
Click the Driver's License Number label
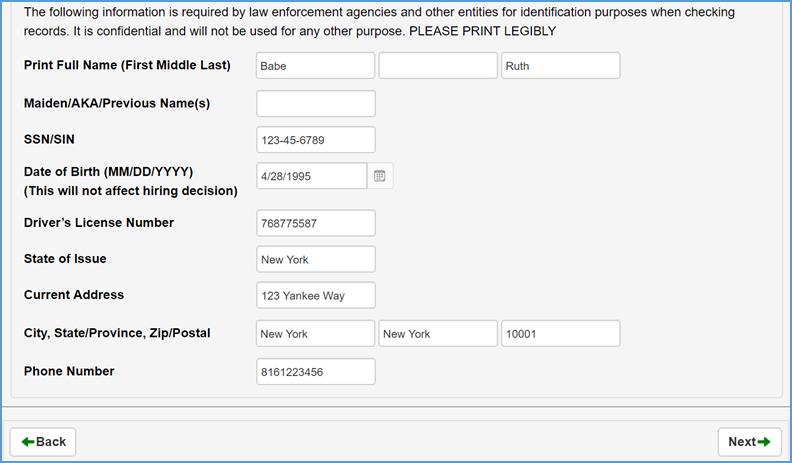click(99, 222)
